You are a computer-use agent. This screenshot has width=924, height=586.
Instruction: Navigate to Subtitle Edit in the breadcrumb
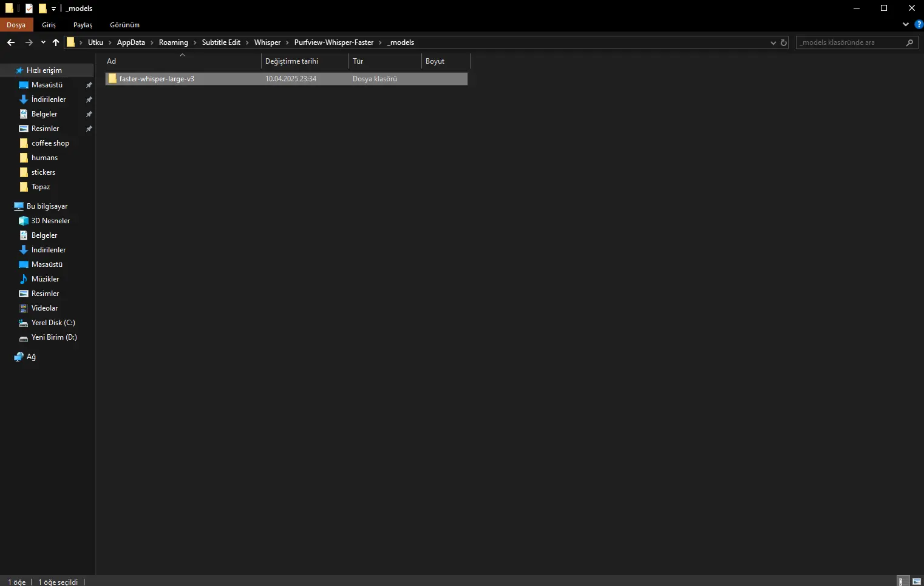221,42
